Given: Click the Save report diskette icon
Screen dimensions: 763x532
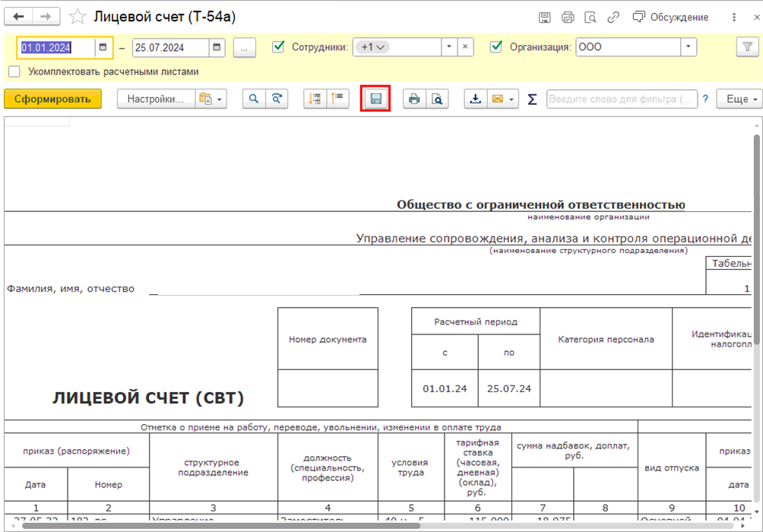Looking at the screenshot, I should point(375,99).
